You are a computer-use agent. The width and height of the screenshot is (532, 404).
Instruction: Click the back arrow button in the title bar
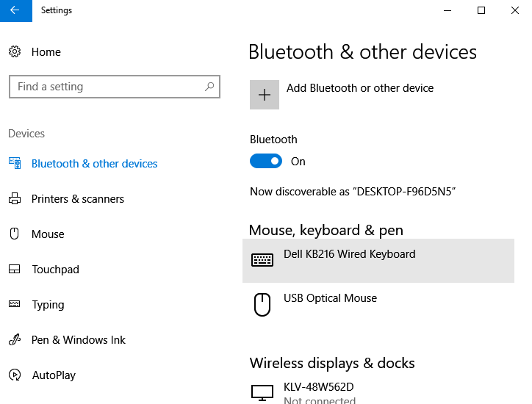[x=16, y=10]
